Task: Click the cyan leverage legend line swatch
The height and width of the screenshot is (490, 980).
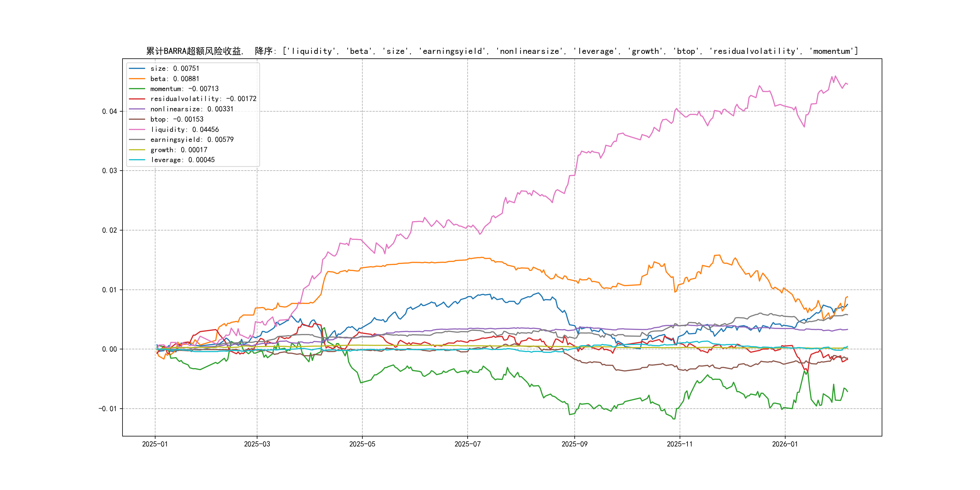Action: point(137,160)
